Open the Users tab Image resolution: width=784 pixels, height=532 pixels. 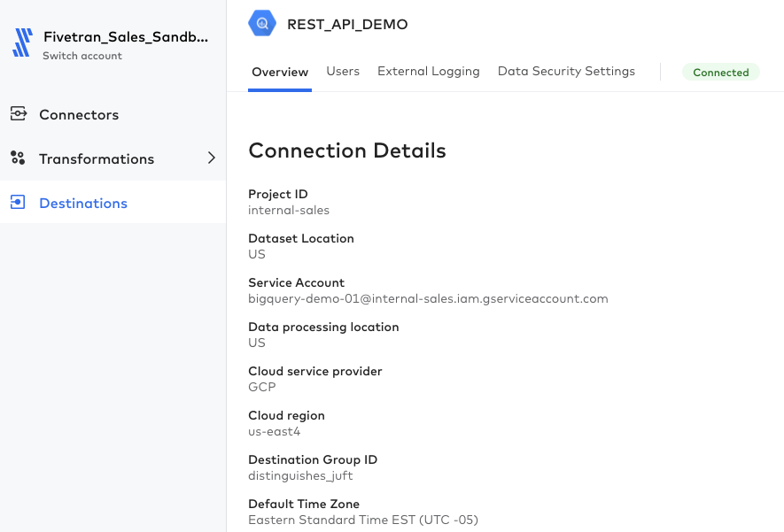(x=343, y=72)
